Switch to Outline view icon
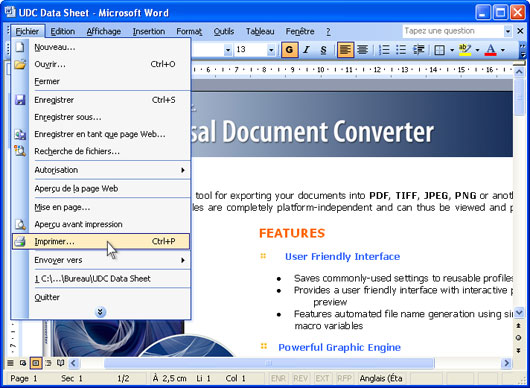 48,363
